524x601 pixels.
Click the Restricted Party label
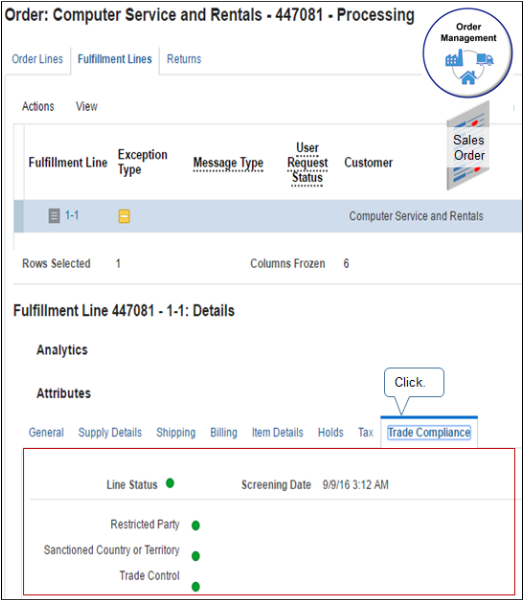point(145,524)
